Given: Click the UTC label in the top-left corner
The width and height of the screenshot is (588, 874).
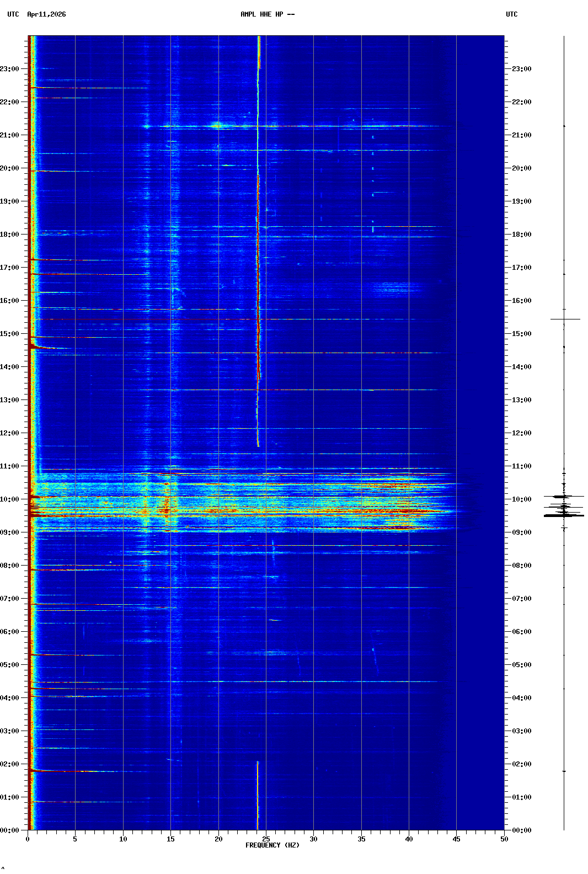Looking at the screenshot, I should click(x=13, y=14).
